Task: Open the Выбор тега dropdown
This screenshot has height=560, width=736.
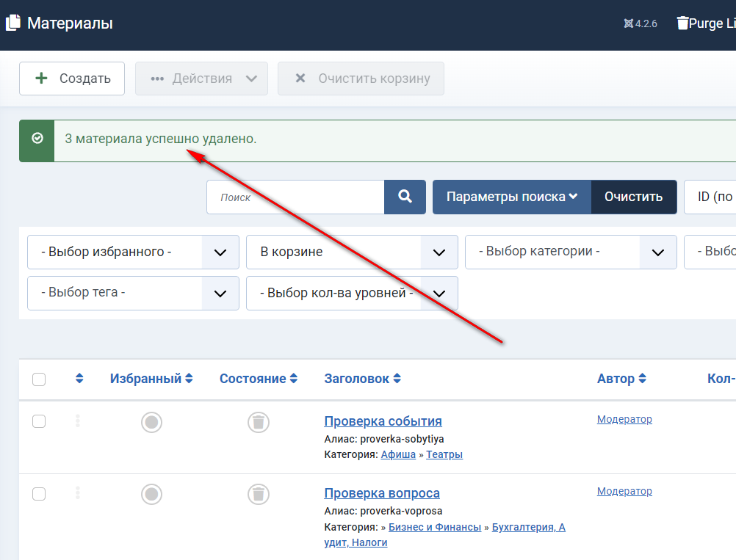Action: 133,293
